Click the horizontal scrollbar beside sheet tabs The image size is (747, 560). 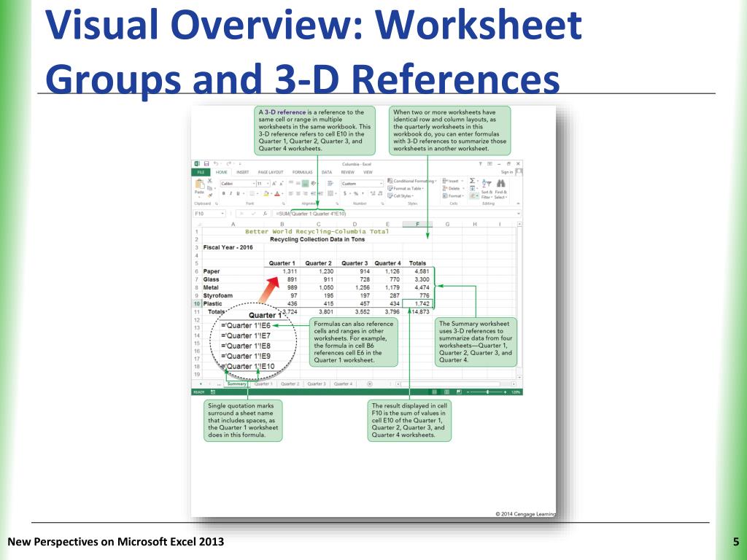tap(454, 384)
